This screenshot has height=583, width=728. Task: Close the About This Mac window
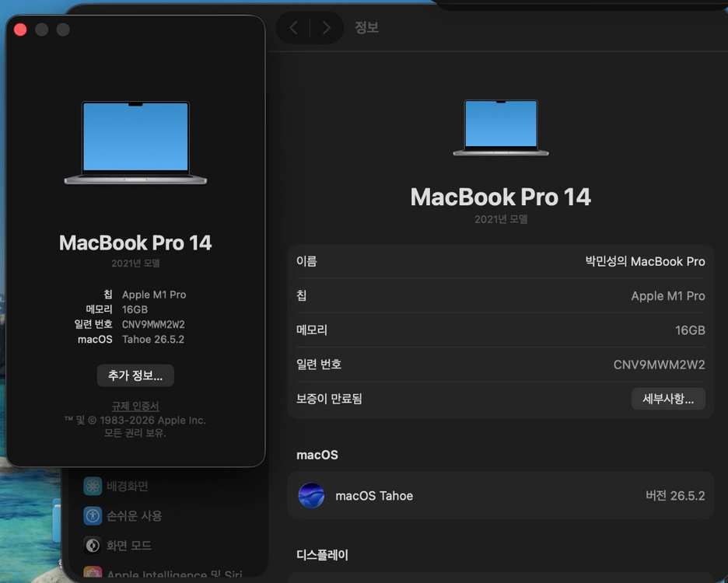tap(20, 30)
